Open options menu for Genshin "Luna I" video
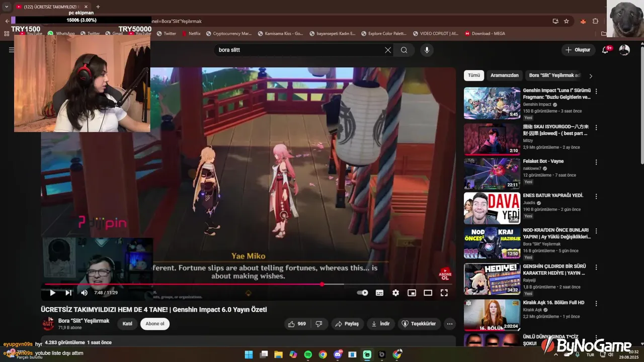This screenshot has width=644, height=362. click(596, 92)
